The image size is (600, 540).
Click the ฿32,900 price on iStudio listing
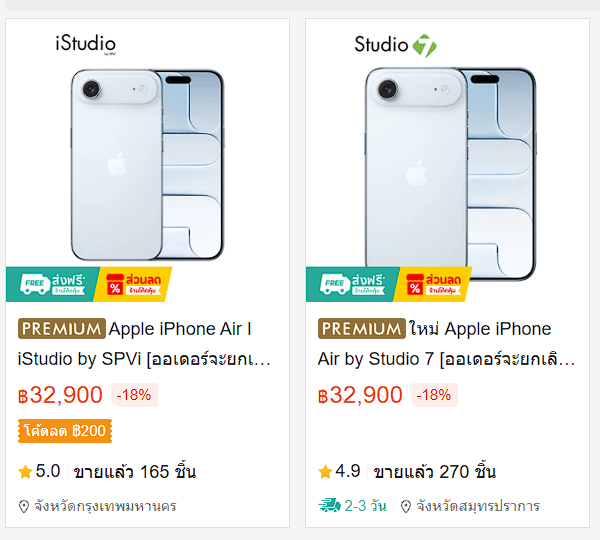(60, 395)
